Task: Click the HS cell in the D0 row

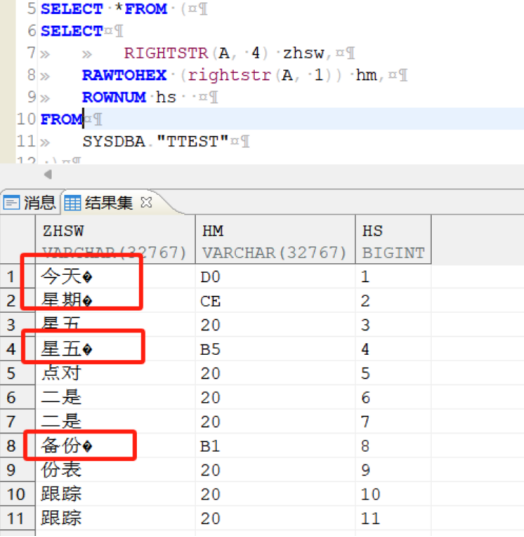Action: tap(393, 277)
